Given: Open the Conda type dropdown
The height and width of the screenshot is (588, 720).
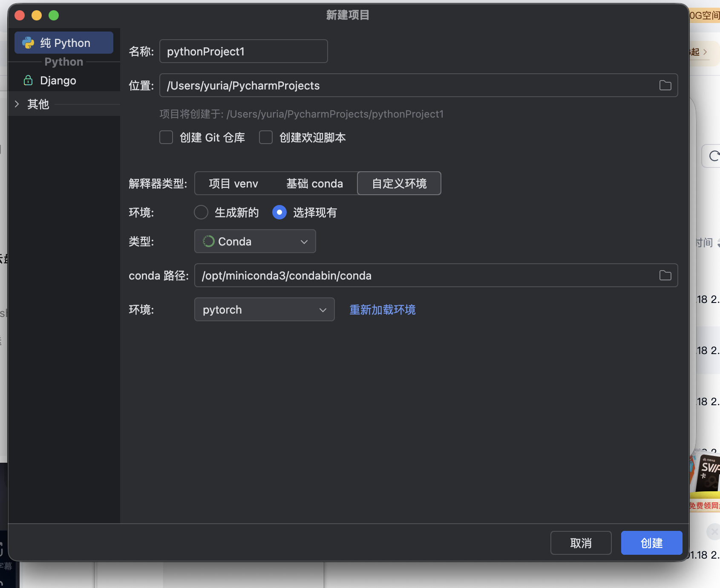Looking at the screenshot, I should pyautogui.click(x=255, y=241).
